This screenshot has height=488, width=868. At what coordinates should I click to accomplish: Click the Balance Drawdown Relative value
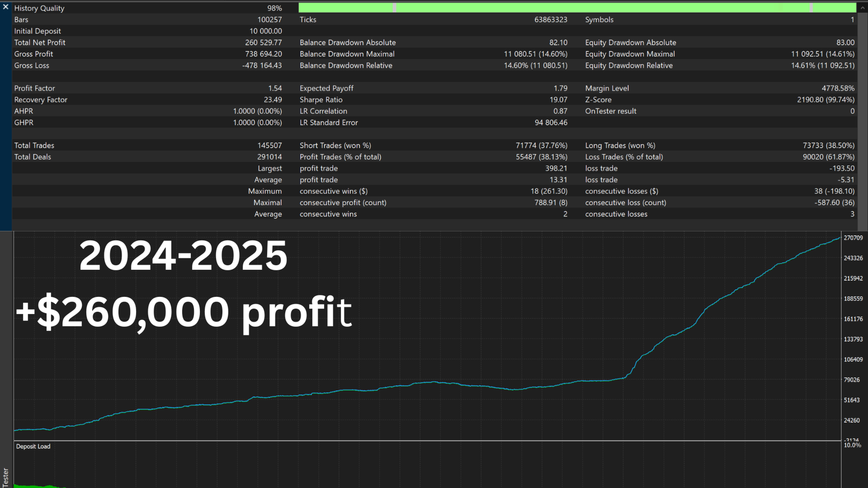pos(535,66)
